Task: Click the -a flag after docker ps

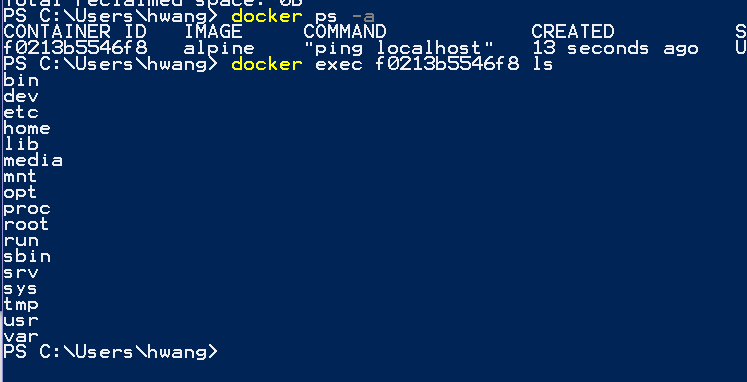Action: pyautogui.click(x=363, y=17)
